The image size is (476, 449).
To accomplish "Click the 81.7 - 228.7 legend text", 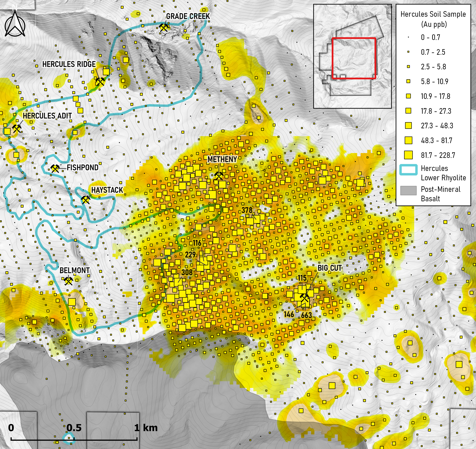I will coord(438,155).
